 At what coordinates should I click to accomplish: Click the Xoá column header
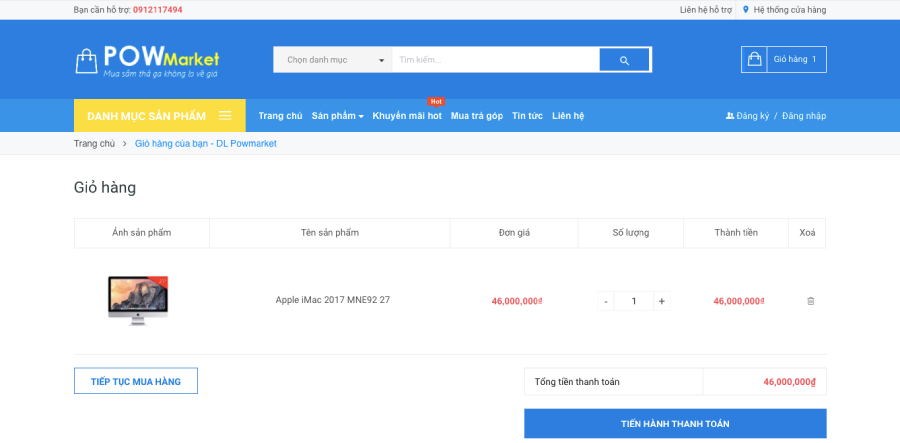point(807,232)
